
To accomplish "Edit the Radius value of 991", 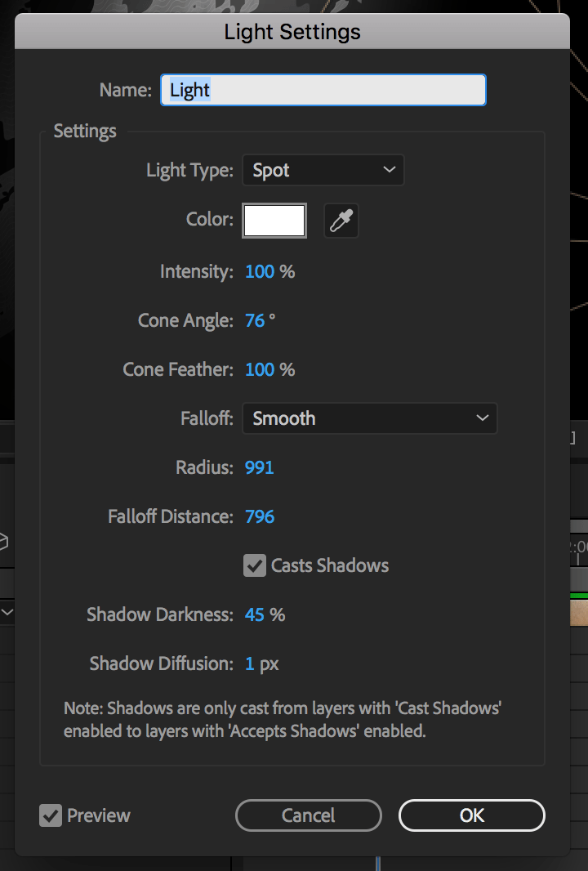I will pyautogui.click(x=258, y=467).
